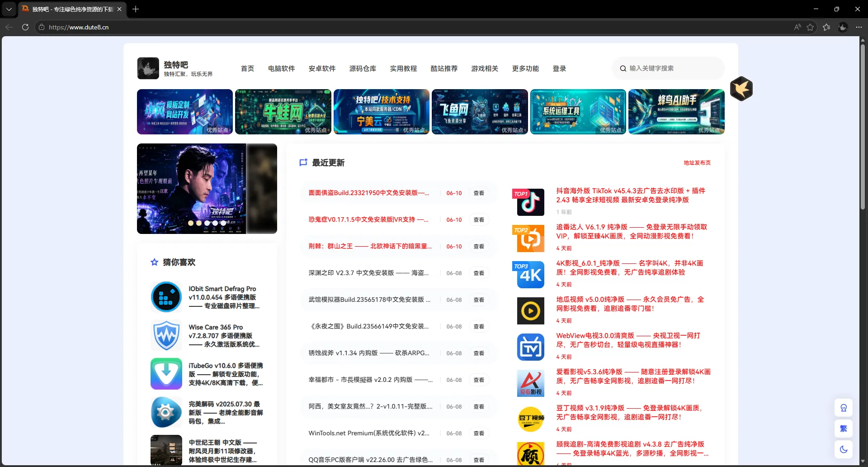This screenshot has height=467, width=868.
Task: Open the 豆丁视频 yellow app icon
Action: (x=530, y=419)
